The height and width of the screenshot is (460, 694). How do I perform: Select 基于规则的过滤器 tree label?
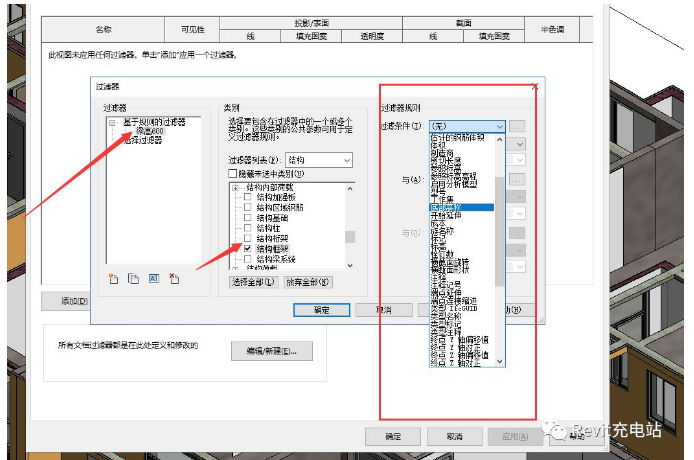click(154, 122)
